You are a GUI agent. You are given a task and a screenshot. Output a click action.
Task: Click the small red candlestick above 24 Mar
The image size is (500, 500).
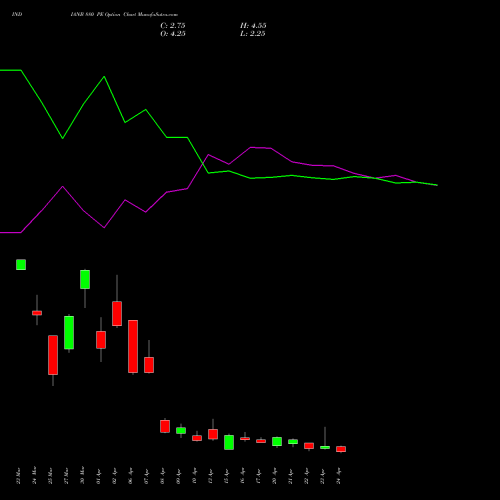tap(37, 313)
